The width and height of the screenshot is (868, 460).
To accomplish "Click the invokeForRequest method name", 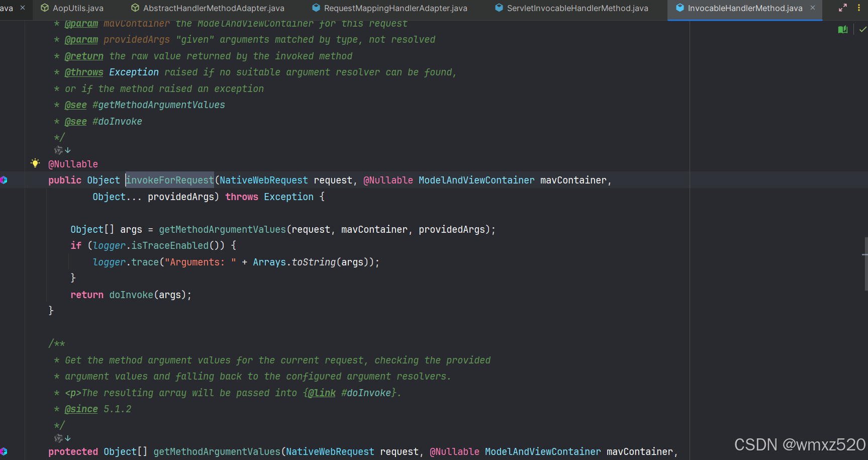I will pos(170,180).
